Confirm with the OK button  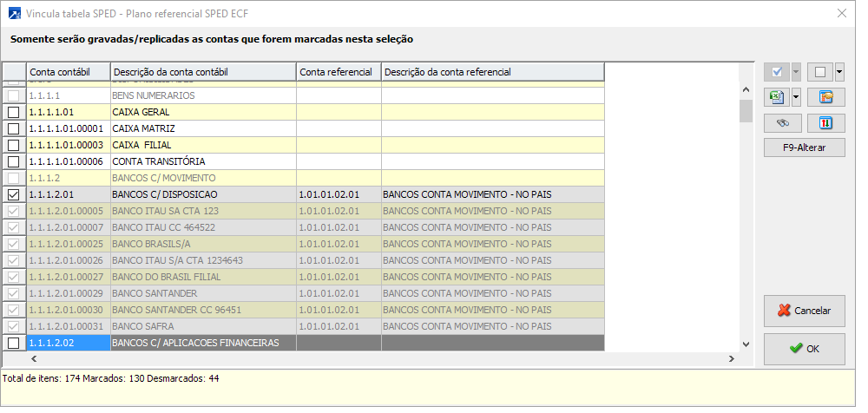(x=805, y=349)
